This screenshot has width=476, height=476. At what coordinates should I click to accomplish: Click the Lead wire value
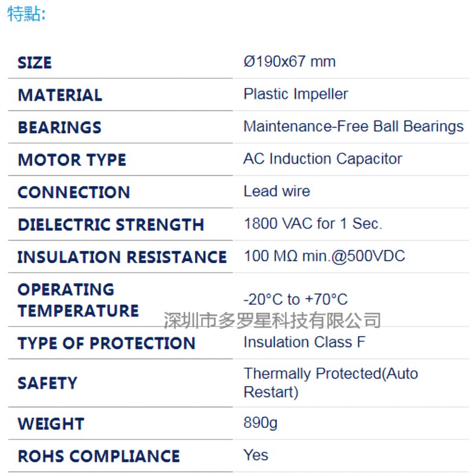coord(277,191)
